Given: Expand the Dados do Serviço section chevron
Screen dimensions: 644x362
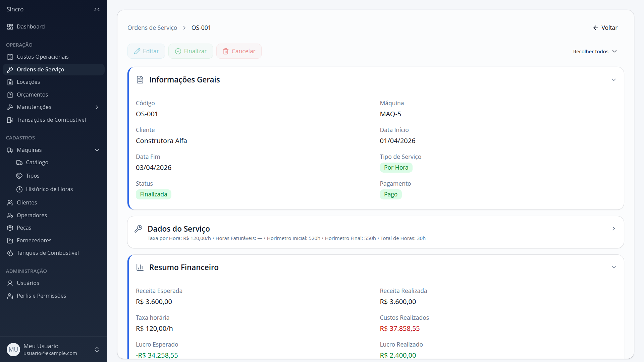Looking at the screenshot, I should (614, 229).
